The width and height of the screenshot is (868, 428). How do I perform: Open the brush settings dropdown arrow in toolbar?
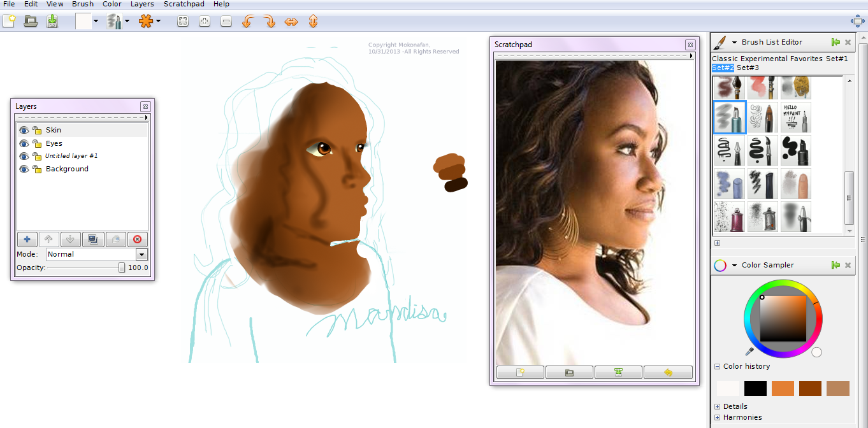(x=158, y=21)
